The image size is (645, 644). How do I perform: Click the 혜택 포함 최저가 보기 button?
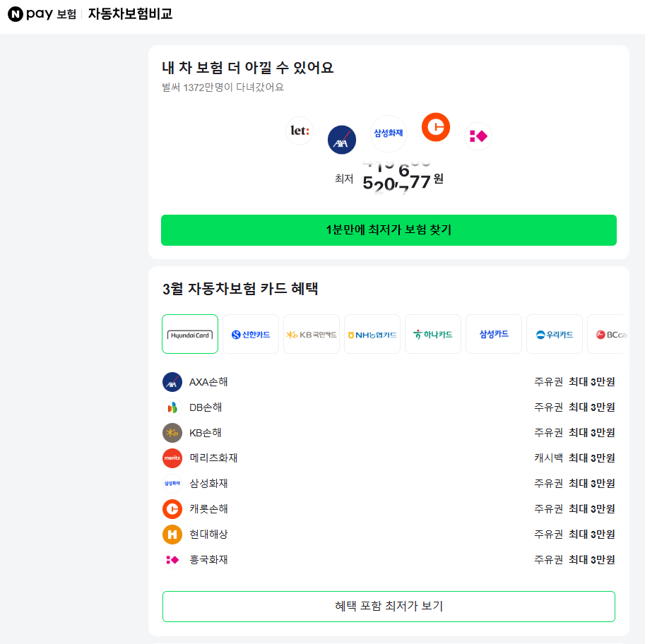tap(388, 606)
